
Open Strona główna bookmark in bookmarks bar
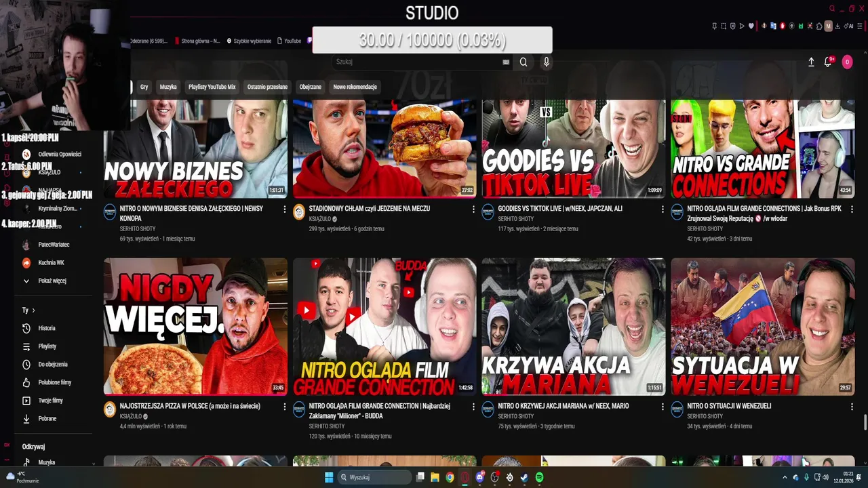click(x=197, y=41)
